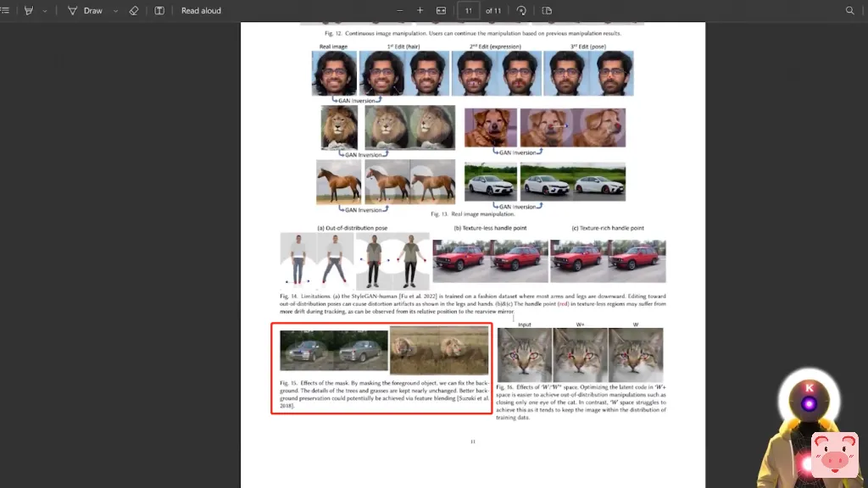Click the real dog image in Fig. 13
This screenshot has width=868, height=488.
pyautogui.click(x=491, y=128)
